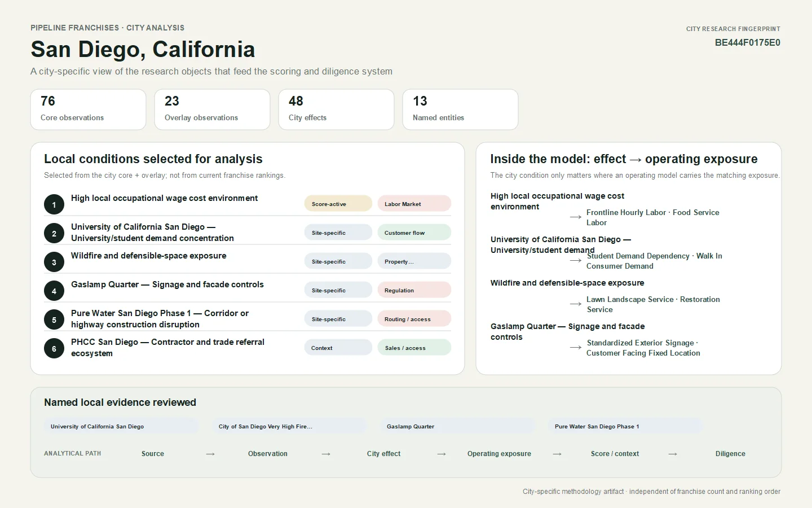Viewport: 812px width, 508px height.
Task: Select Gaslamp Quarter evidence chip
Action: pos(457,426)
